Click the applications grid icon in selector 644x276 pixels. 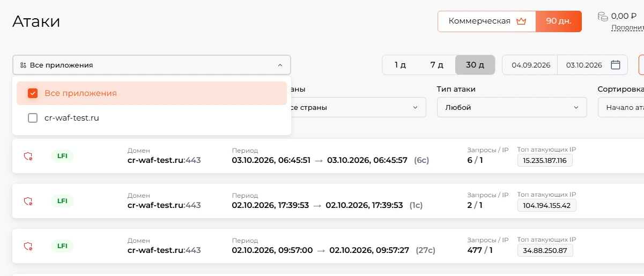(x=23, y=65)
